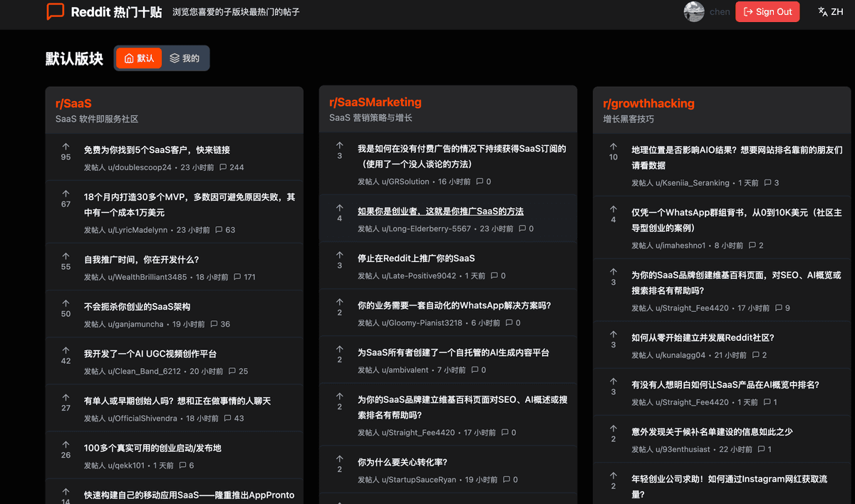Upvote arrow on 自我推广时间 post
The height and width of the screenshot is (504, 855).
tap(66, 256)
